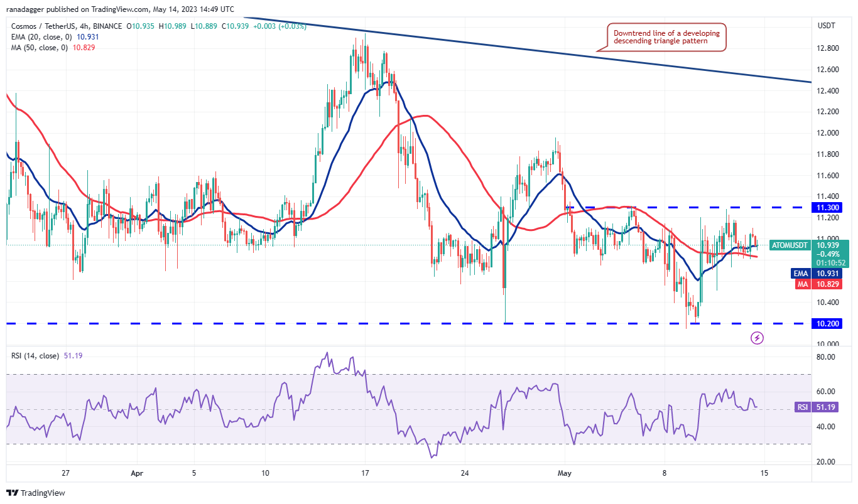
Task: Click the blue 11.300 resistance price label
Action: (828, 206)
